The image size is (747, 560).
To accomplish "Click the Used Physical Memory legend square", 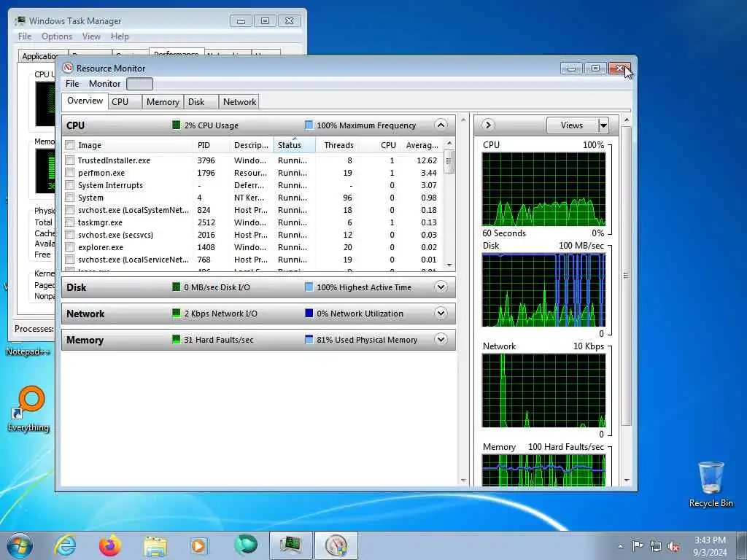I will point(309,340).
